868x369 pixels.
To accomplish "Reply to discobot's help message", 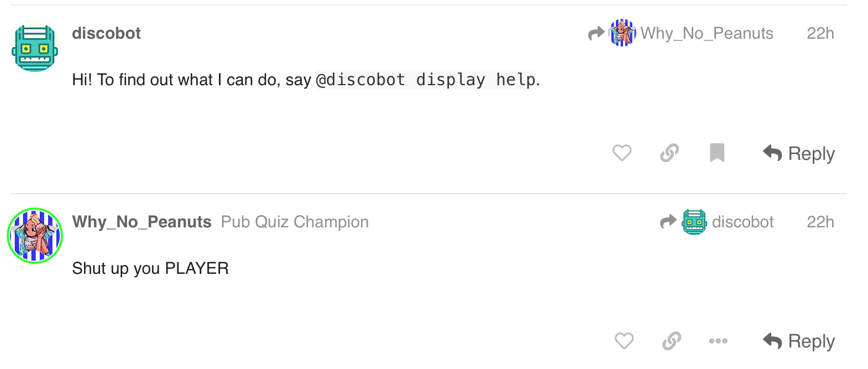I will [x=799, y=153].
